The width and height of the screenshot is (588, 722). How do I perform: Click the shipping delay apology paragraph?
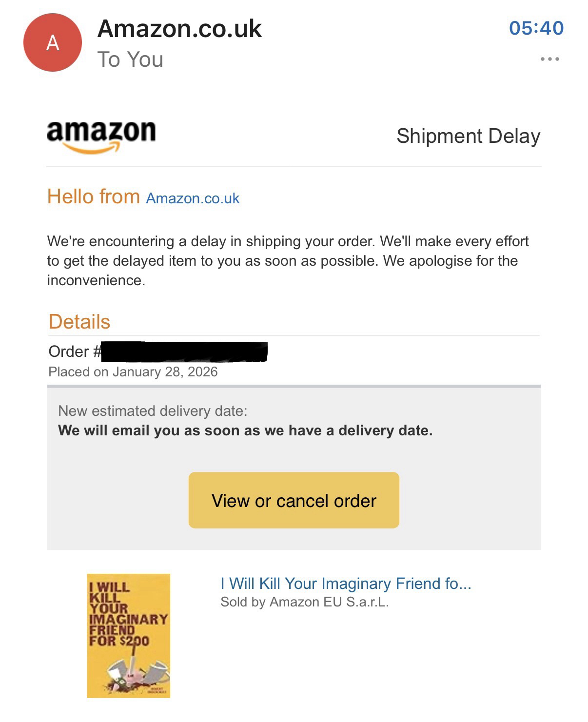tap(288, 261)
